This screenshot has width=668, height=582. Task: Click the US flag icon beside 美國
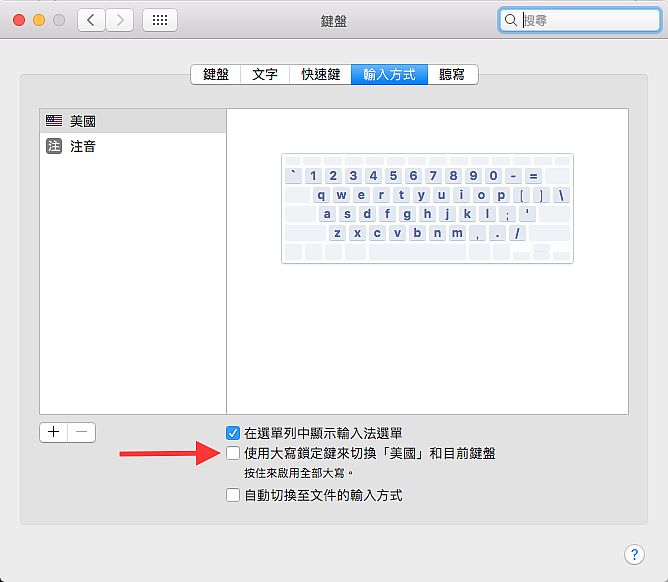[54, 121]
